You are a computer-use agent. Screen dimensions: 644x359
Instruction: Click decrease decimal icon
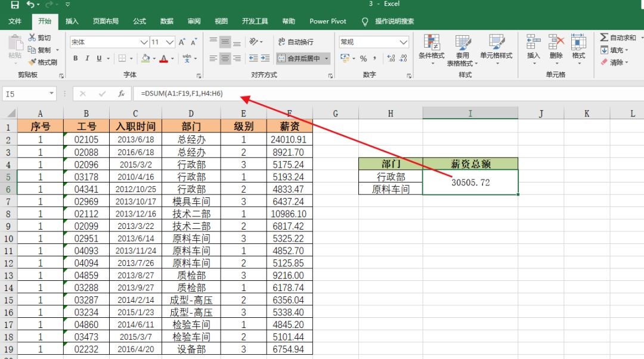(403, 58)
